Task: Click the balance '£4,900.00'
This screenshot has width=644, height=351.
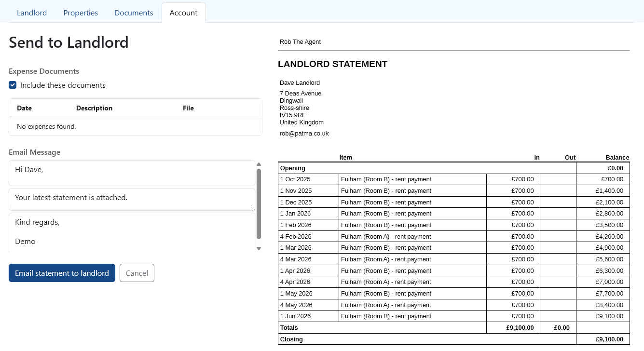Action: click(610, 248)
